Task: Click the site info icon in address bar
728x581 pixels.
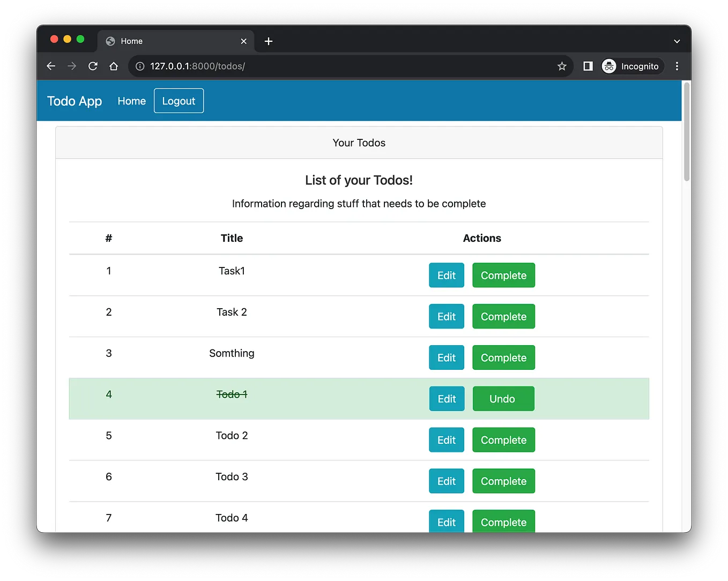Action: [140, 66]
